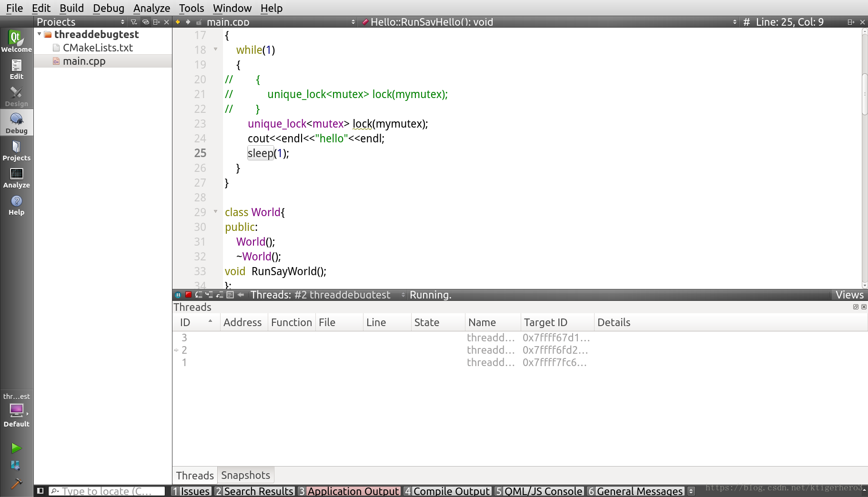Split the Projects side pane
The width and height of the screenshot is (868, 497).
tap(156, 22)
